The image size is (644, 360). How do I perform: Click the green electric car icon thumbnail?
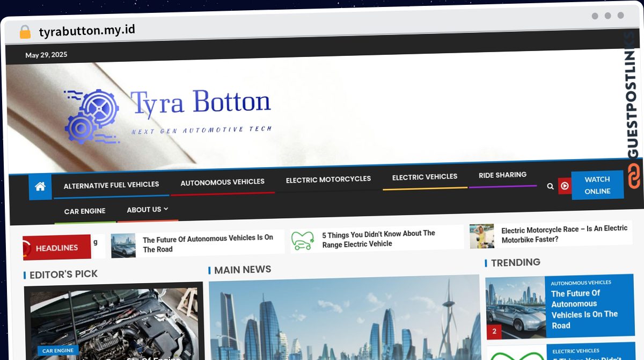303,240
